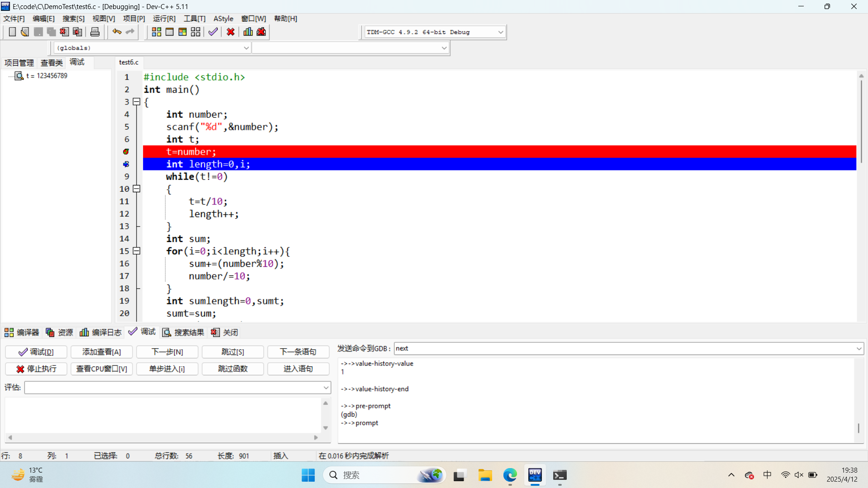Click the 跳过[S] continue button
The height and width of the screenshot is (488, 868).
(233, 352)
